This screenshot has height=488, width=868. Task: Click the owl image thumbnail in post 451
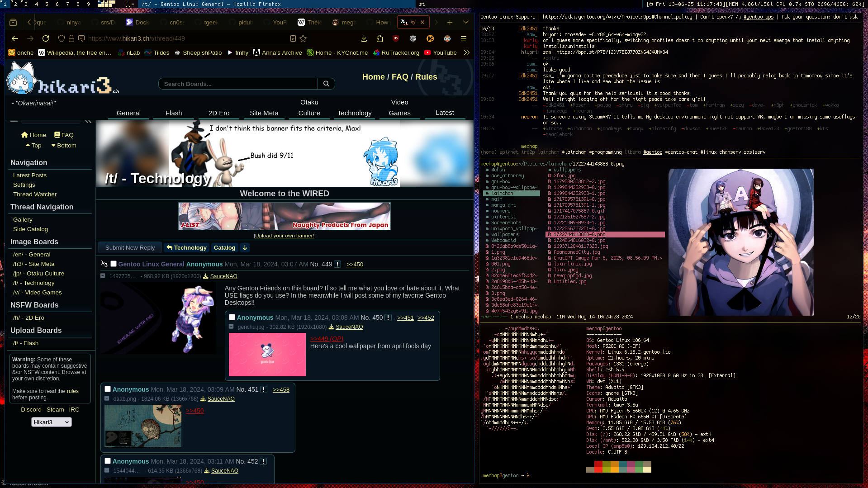pos(143,426)
